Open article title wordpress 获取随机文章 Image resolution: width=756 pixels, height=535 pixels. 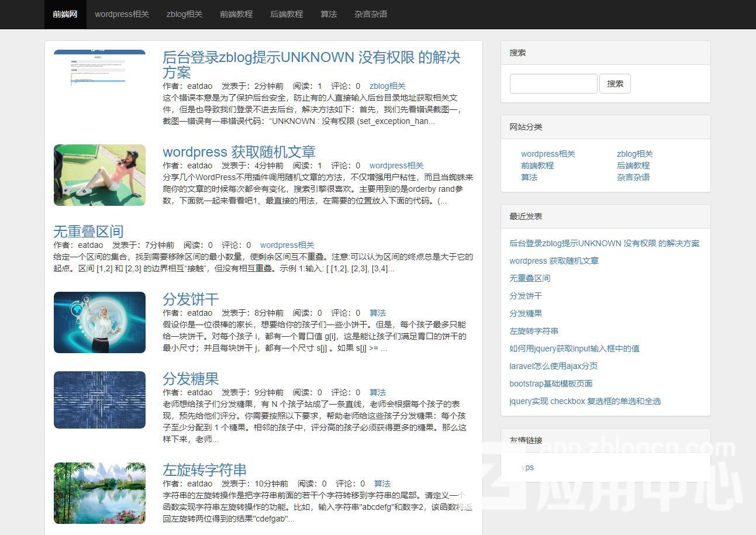coord(239,152)
